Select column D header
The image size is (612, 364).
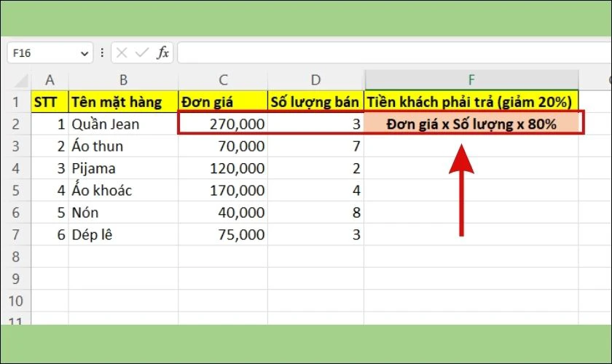click(315, 80)
